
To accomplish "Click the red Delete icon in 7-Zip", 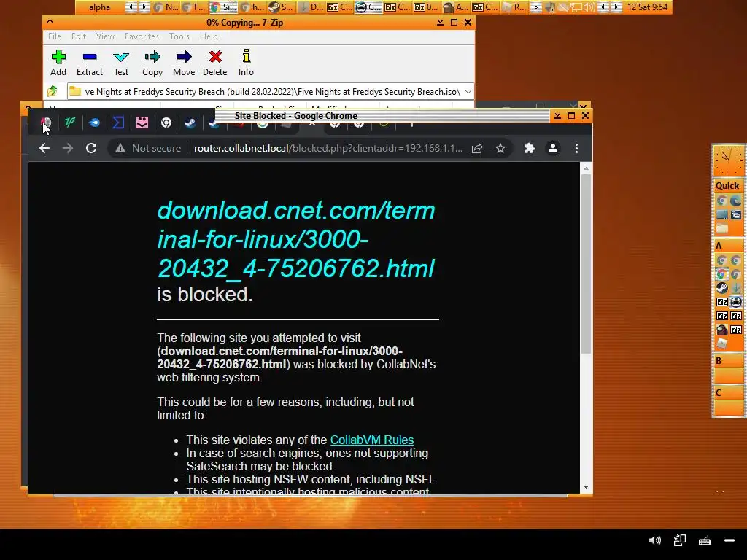I will point(215,63).
